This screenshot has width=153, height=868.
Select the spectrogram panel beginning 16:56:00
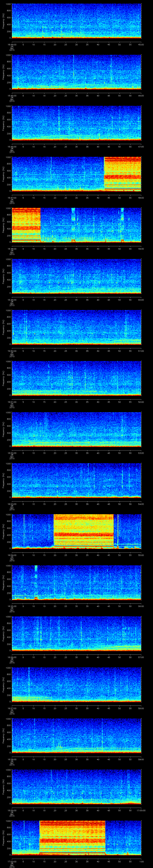click(77, 633)
